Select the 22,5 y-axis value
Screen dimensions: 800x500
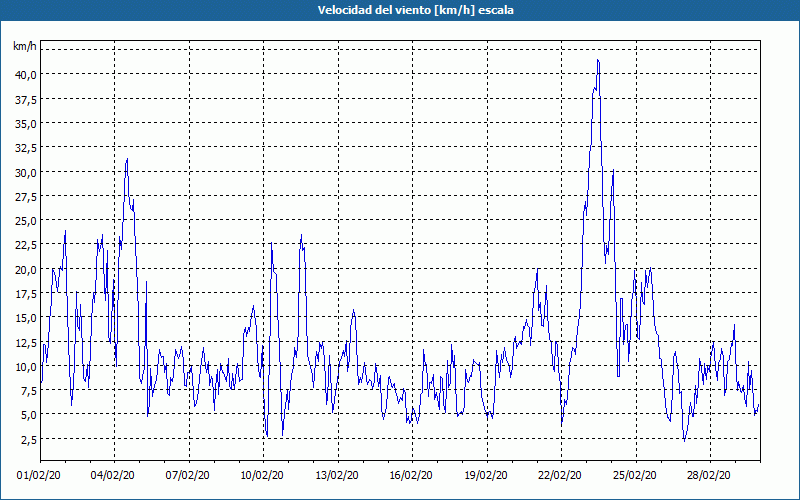[26, 245]
